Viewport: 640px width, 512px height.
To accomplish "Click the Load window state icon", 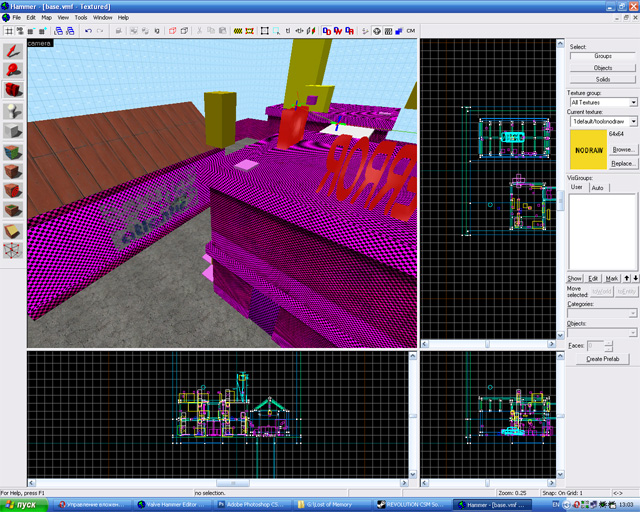I will (x=59, y=31).
